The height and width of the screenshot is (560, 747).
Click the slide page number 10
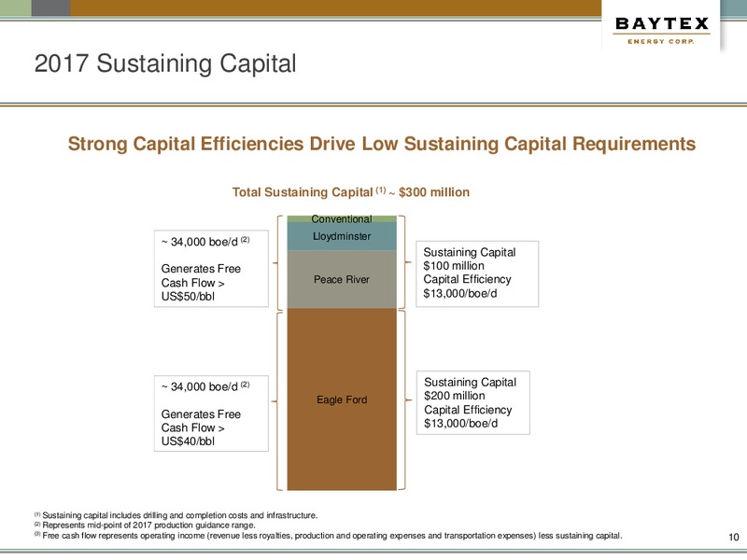click(x=733, y=538)
